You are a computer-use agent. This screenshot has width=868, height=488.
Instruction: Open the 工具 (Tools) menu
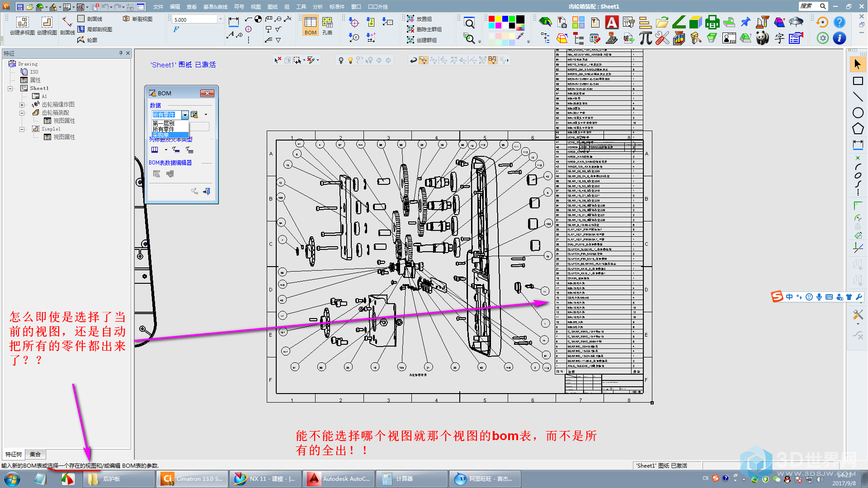point(301,7)
